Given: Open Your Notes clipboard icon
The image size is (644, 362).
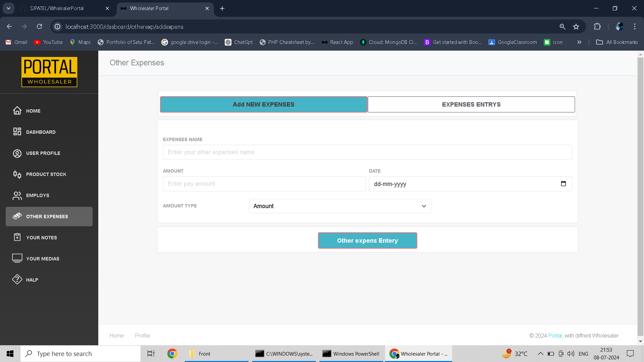Looking at the screenshot, I should [17, 237].
